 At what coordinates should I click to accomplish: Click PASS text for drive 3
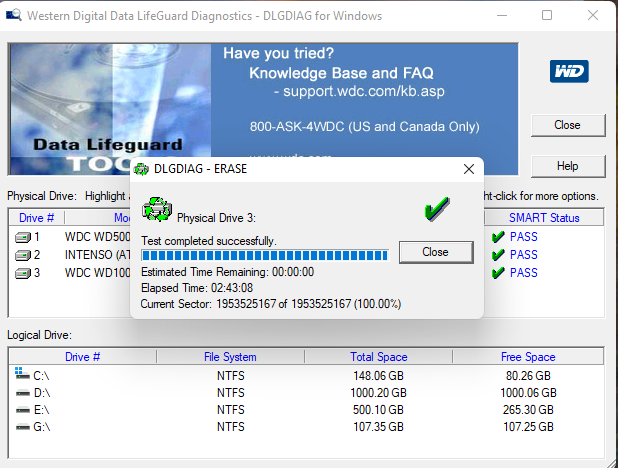coord(523,273)
